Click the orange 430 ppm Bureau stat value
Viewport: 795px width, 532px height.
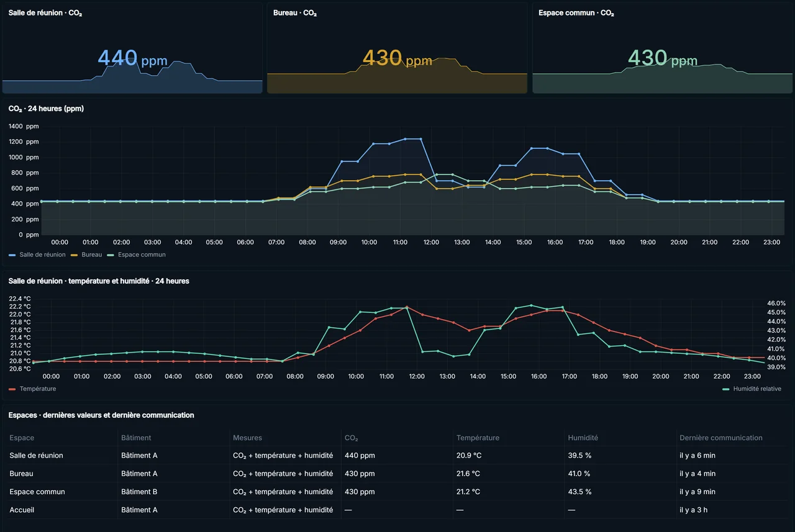(x=397, y=58)
